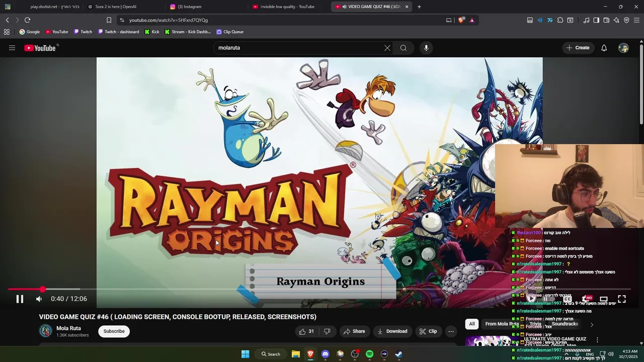Open YouTube notifications bell
This screenshot has width=644, height=362.
coord(604,48)
